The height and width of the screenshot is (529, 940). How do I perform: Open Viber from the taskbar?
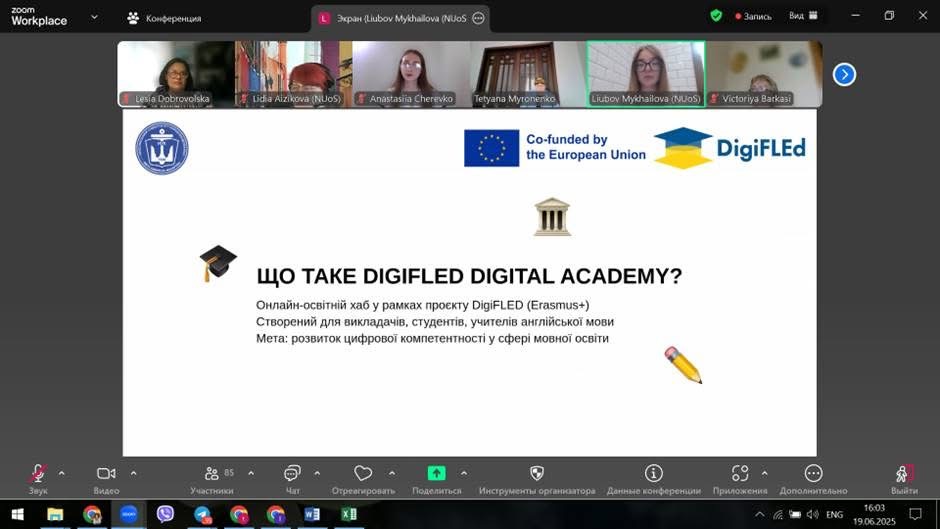coord(165,515)
